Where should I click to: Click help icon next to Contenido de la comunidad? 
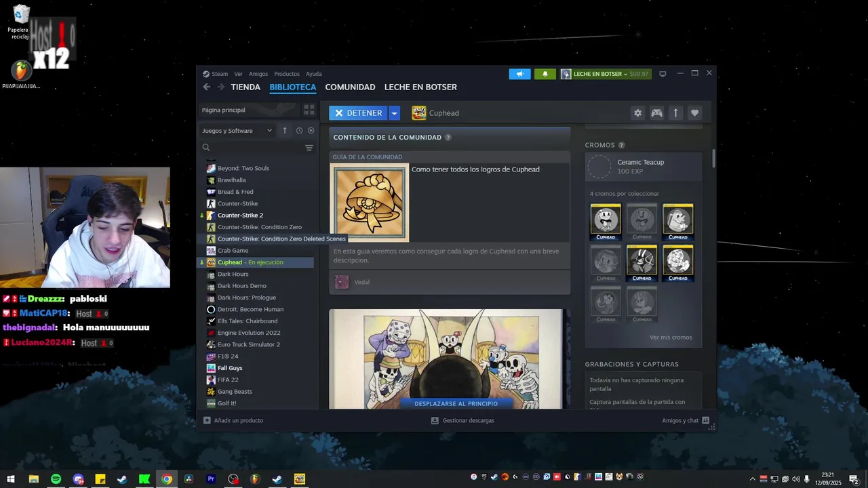point(448,138)
